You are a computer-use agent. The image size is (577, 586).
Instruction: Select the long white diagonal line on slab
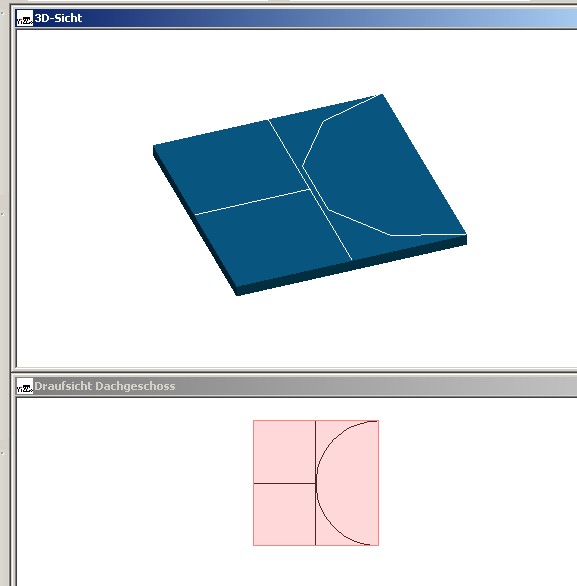pyautogui.click(x=310, y=189)
